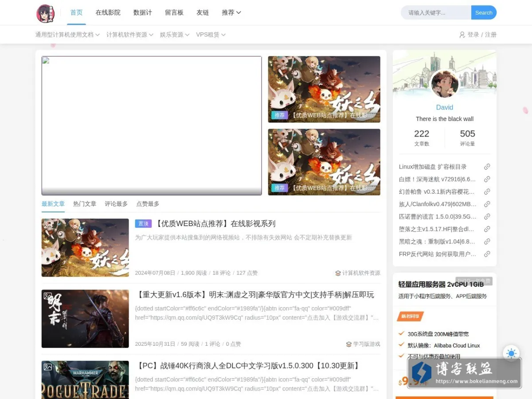Open 明末 article thumbnail image
Screen dimensions: 532x399
coord(85,319)
